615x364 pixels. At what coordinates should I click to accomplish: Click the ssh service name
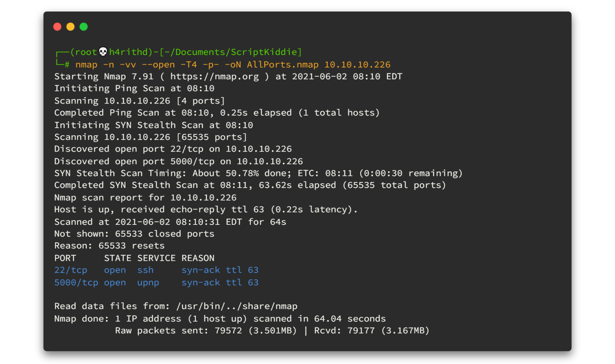coord(145,270)
